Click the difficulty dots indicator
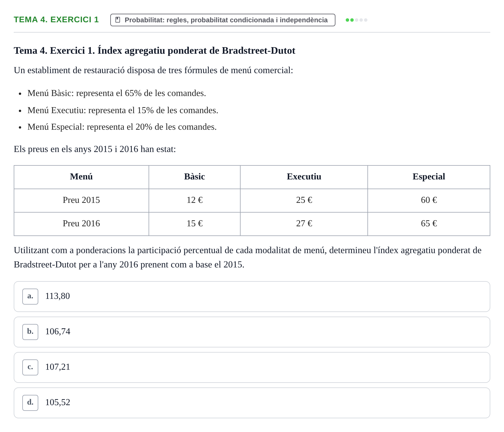This screenshot has width=504, height=432. (356, 20)
